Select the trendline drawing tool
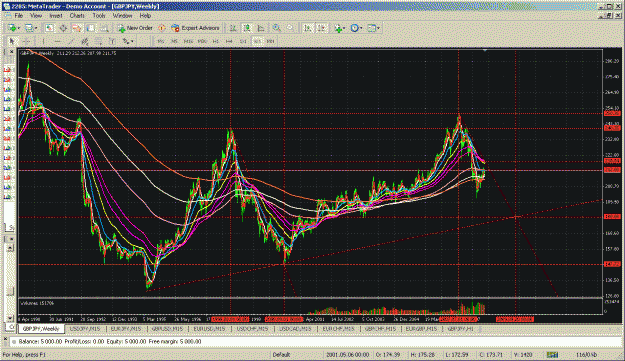Image resolution: width=625 pixels, height=361 pixels. tap(71, 41)
